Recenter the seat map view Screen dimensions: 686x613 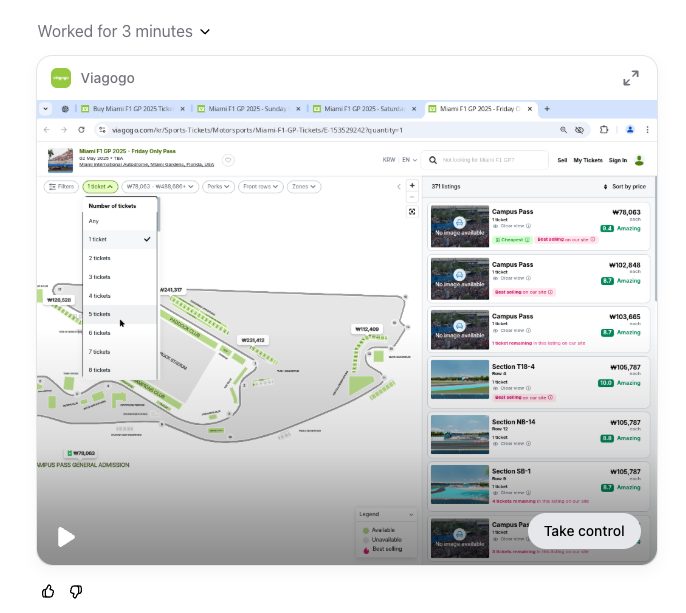coord(412,212)
